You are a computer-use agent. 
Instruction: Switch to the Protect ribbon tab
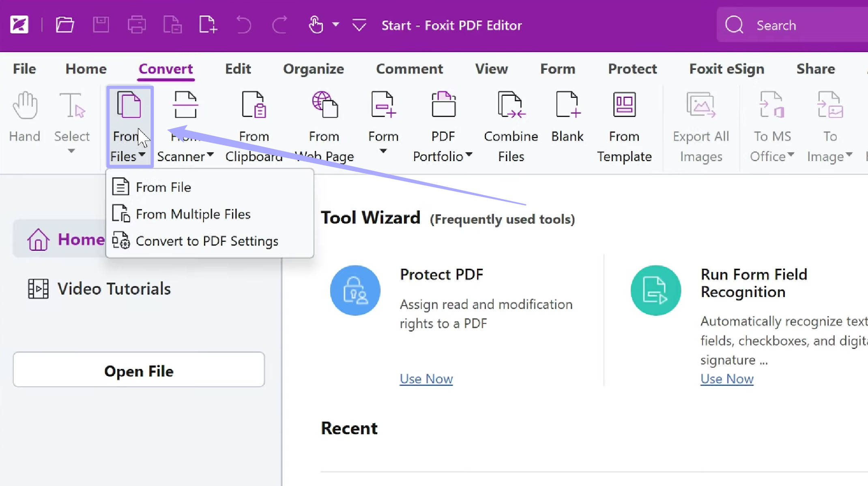(632, 69)
